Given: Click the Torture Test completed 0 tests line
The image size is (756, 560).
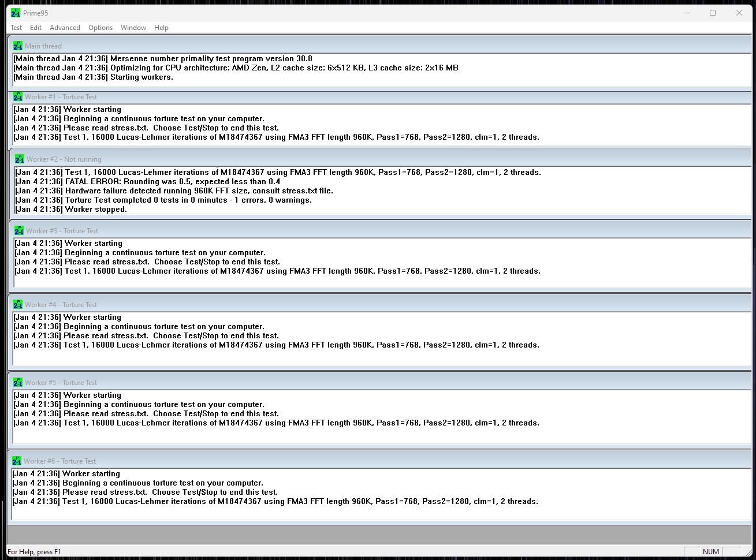Looking at the screenshot, I should (x=163, y=200).
